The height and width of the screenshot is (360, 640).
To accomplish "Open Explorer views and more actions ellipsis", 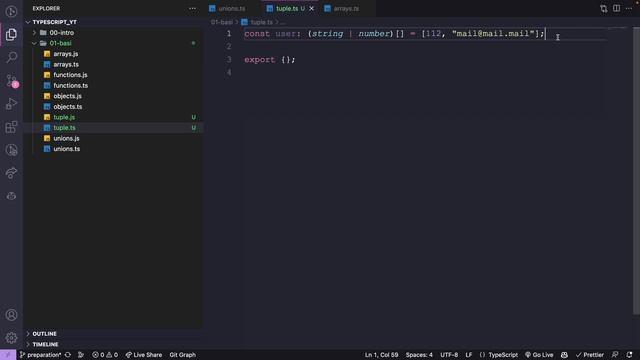I will click(x=192, y=9).
